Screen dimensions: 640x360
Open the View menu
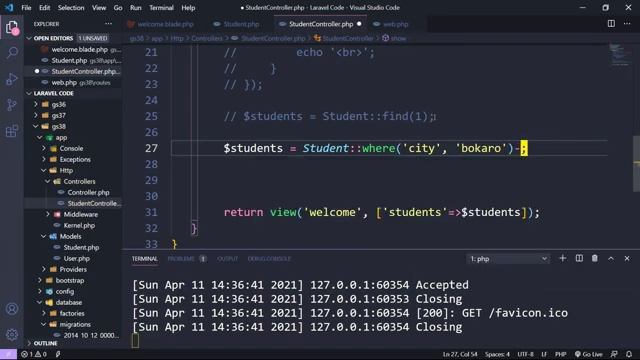coord(99,7)
